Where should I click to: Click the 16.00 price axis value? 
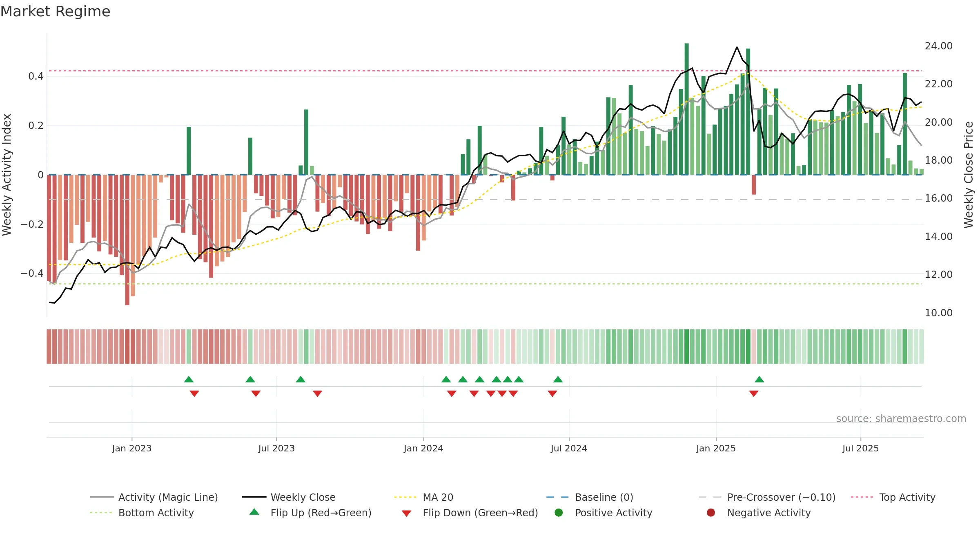click(939, 198)
